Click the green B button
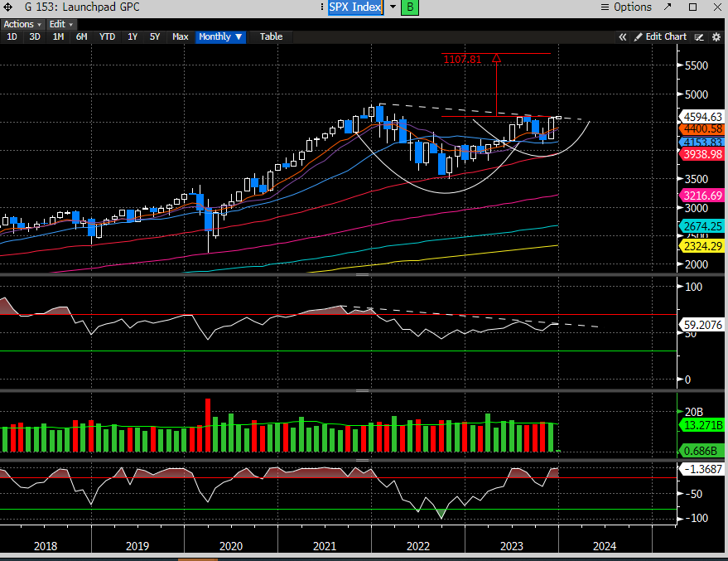The image size is (728, 561). [410, 7]
